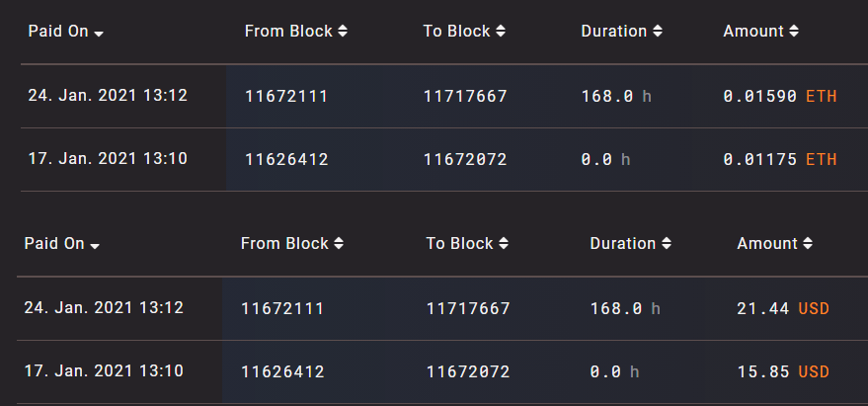This screenshot has width=868, height=406.
Task: Sort ETH table by Paid On header
Action: click(x=58, y=32)
